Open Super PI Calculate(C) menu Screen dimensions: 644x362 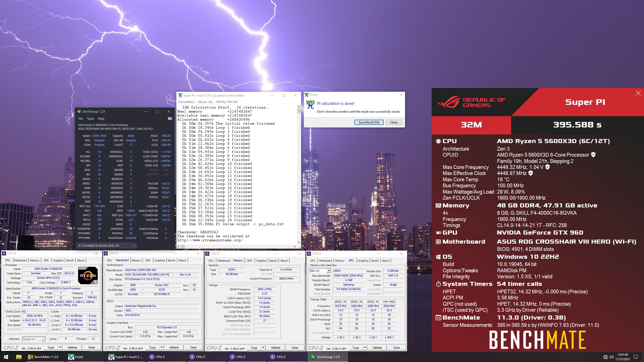186,102
